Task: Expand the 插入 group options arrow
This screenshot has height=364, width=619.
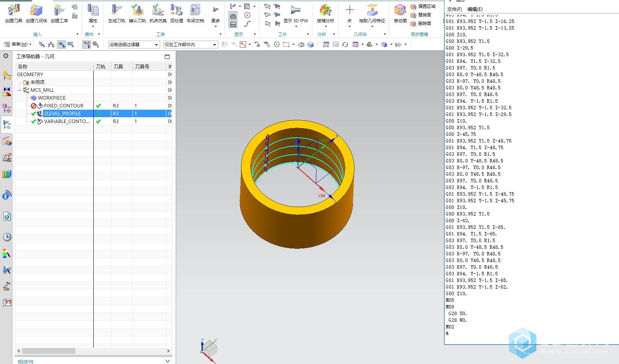Action: (77, 34)
